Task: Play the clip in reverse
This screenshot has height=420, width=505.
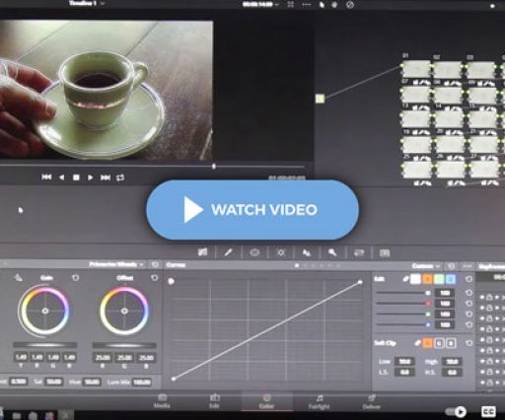Action: (x=61, y=177)
